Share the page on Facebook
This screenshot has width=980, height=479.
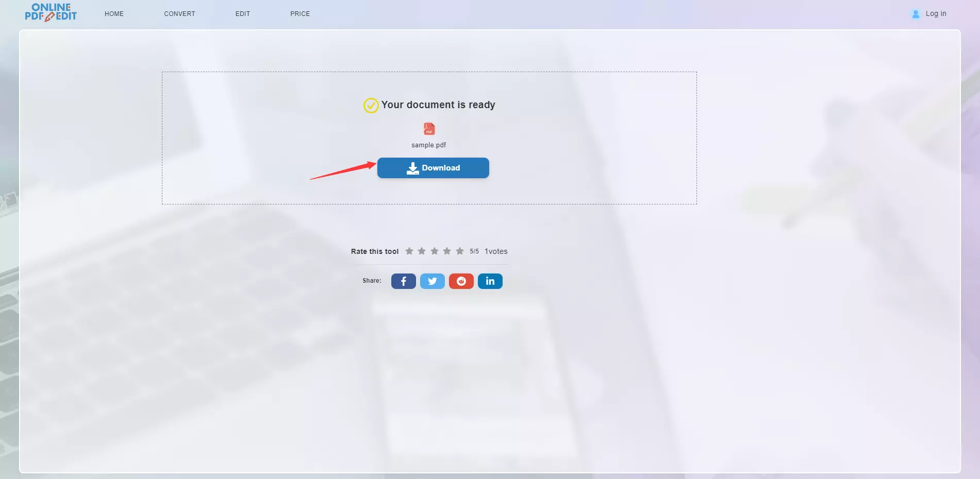403,281
